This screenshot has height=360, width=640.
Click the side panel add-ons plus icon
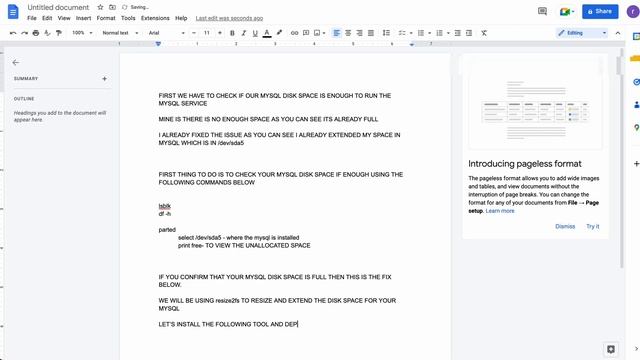(636, 164)
